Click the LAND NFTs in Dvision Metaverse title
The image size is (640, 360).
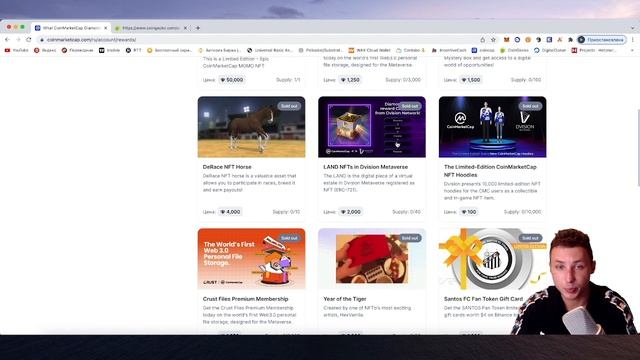click(365, 167)
